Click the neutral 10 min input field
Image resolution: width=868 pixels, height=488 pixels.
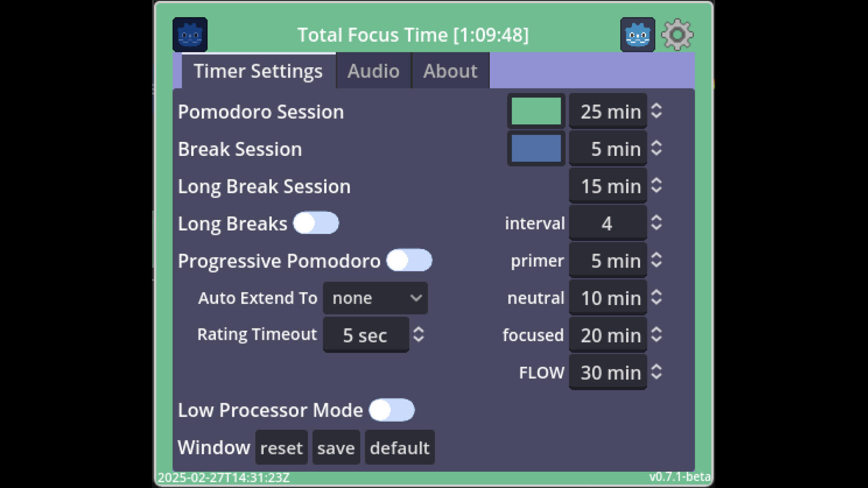[608, 298]
